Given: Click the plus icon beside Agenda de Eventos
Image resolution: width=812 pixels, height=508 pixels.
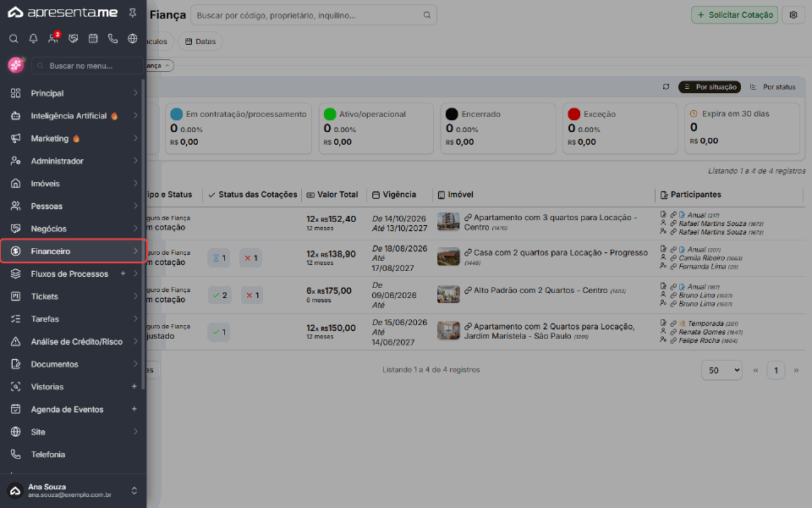Looking at the screenshot, I should pos(134,409).
